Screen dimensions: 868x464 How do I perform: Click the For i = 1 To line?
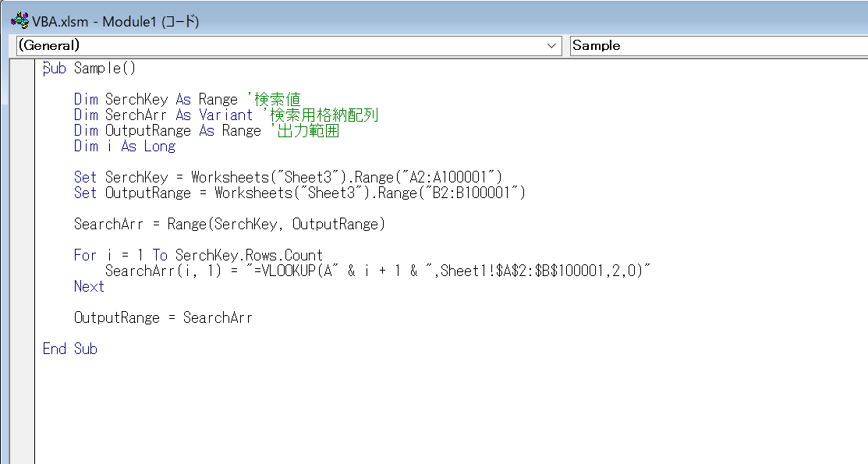click(x=198, y=255)
